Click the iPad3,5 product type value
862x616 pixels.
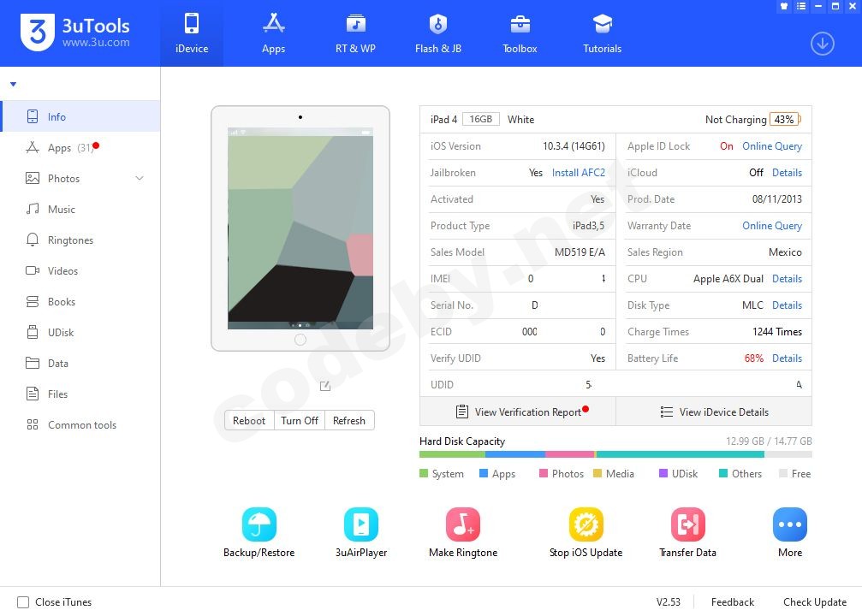(588, 225)
